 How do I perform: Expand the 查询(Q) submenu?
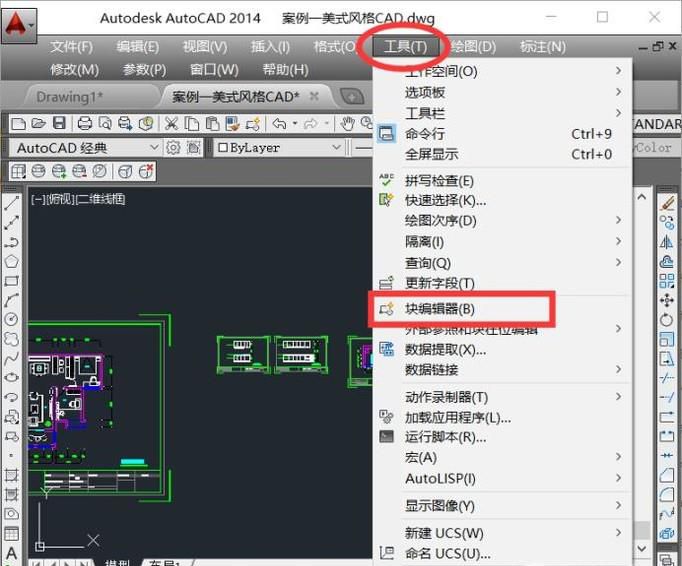pos(502,263)
